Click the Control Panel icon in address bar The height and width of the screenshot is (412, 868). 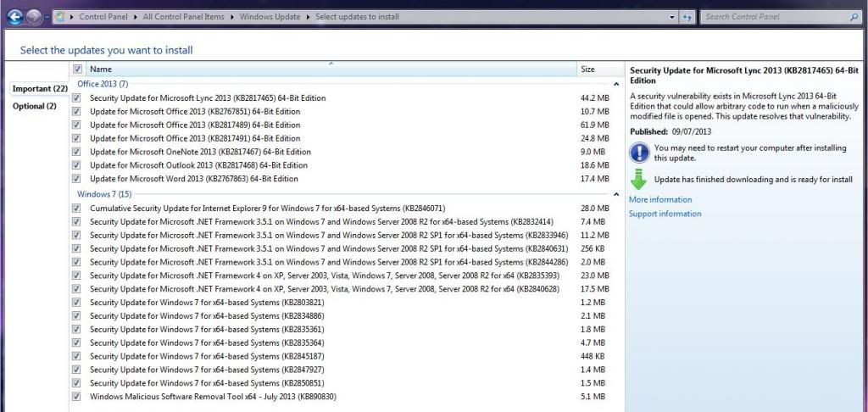(62, 17)
